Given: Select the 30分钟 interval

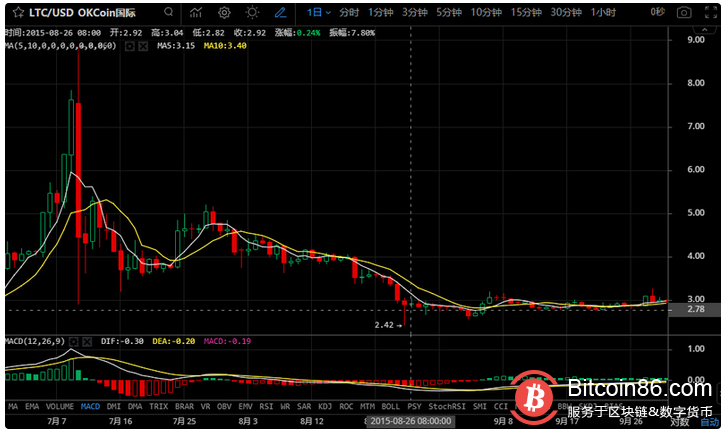Looking at the screenshot, I should pos(566,12).
